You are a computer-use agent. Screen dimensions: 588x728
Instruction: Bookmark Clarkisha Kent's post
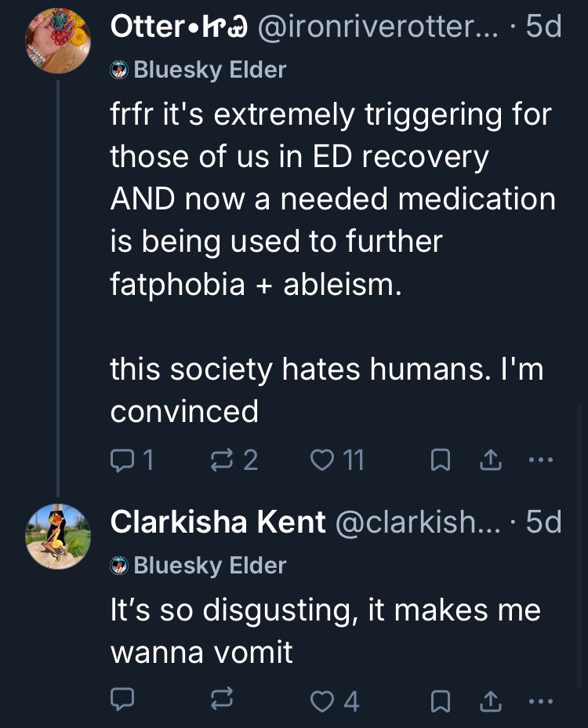[440, 700]
